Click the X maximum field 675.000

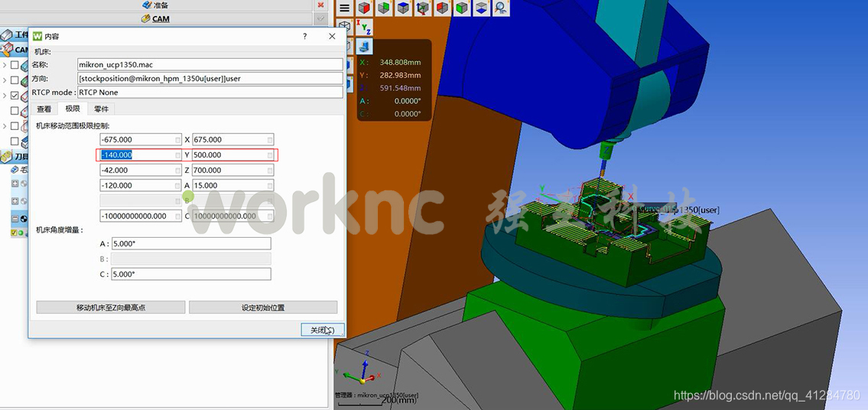click(x=233, y=140)
